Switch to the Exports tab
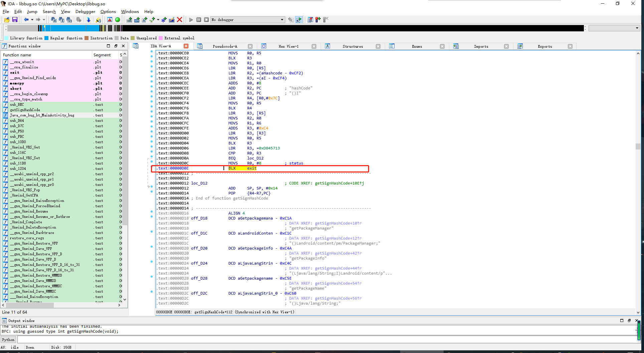This screenshot has height=353, width=644. (545, 46)
